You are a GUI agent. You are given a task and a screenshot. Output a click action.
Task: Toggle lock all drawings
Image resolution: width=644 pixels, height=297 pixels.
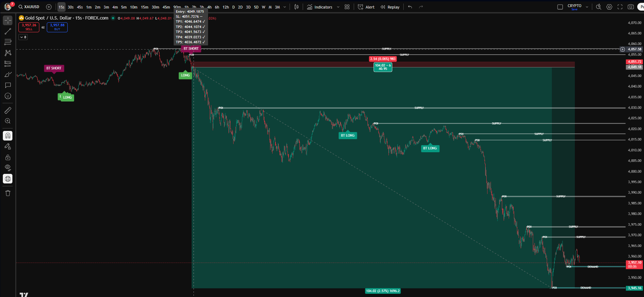pyautogui.click(x=8, y=157)
